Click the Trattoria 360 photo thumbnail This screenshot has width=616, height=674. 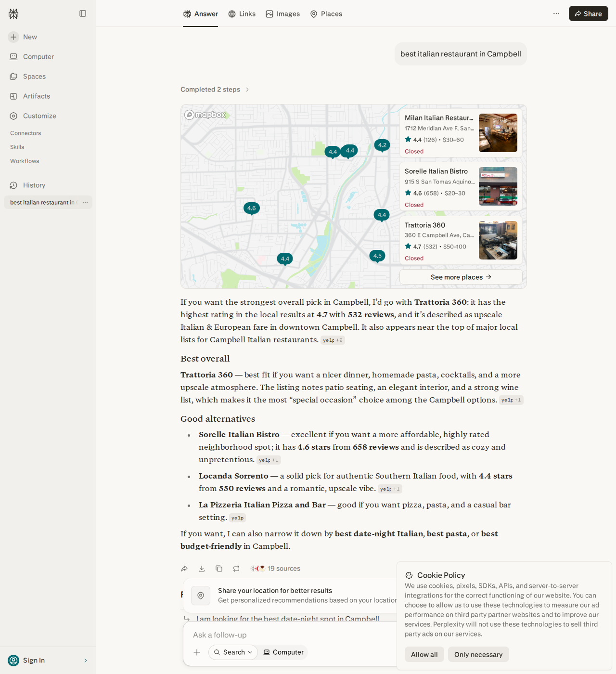coord(498,240)
